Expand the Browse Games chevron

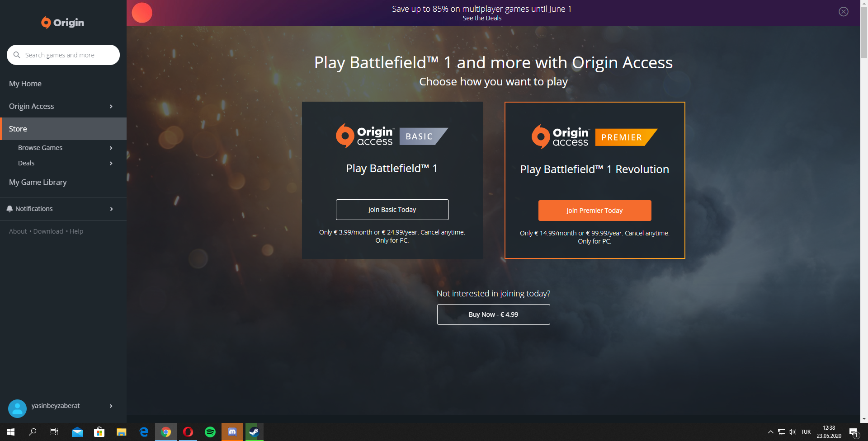pos(111,148)
